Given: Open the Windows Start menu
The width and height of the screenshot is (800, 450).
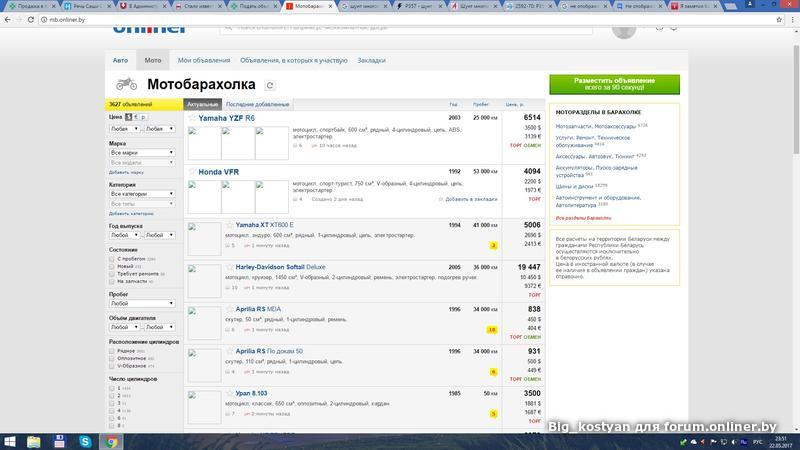Looking at the screenshot, I should 10,442.
